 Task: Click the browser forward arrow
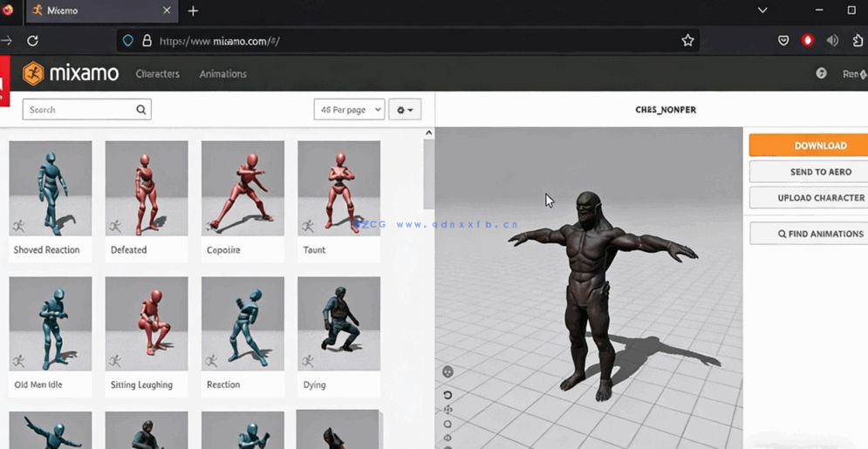click(x=6, y=41)
